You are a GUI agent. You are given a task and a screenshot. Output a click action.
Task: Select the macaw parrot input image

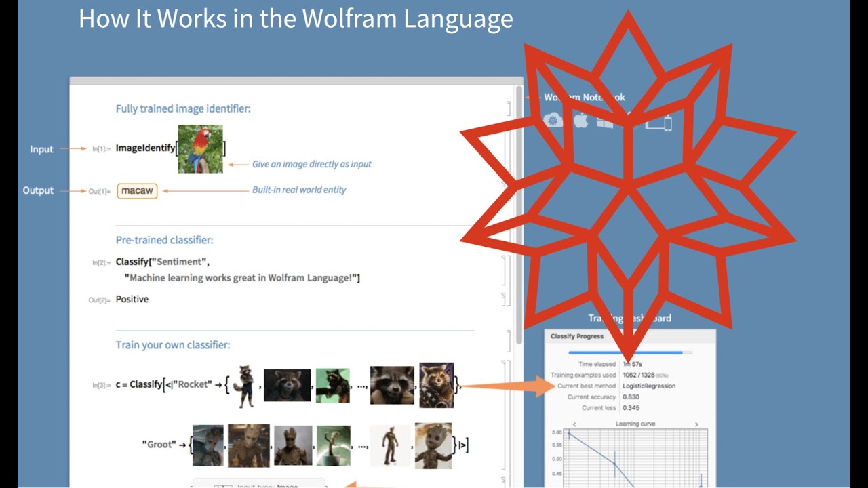[200, 148]
